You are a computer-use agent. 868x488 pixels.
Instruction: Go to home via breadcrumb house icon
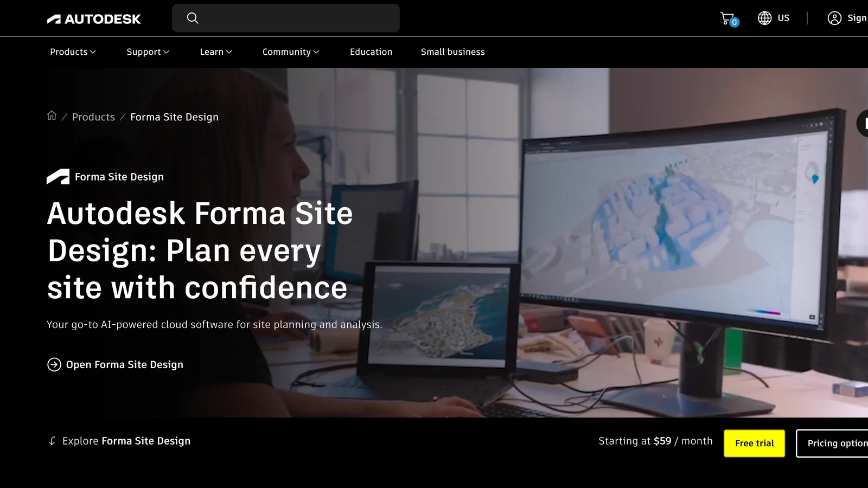click(x=52, y=115)
